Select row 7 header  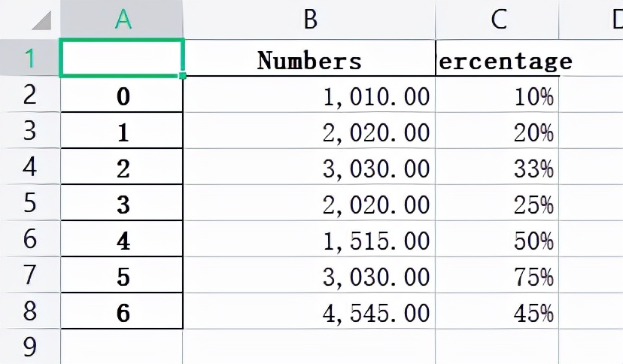tap(30, 275)
